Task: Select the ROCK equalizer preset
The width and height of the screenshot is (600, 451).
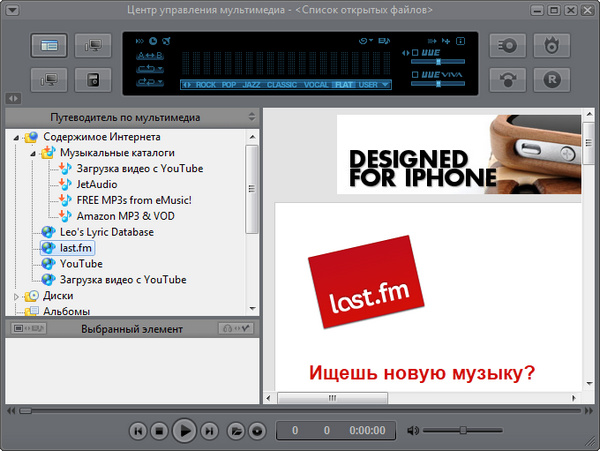Action: [x=206, y=85]
